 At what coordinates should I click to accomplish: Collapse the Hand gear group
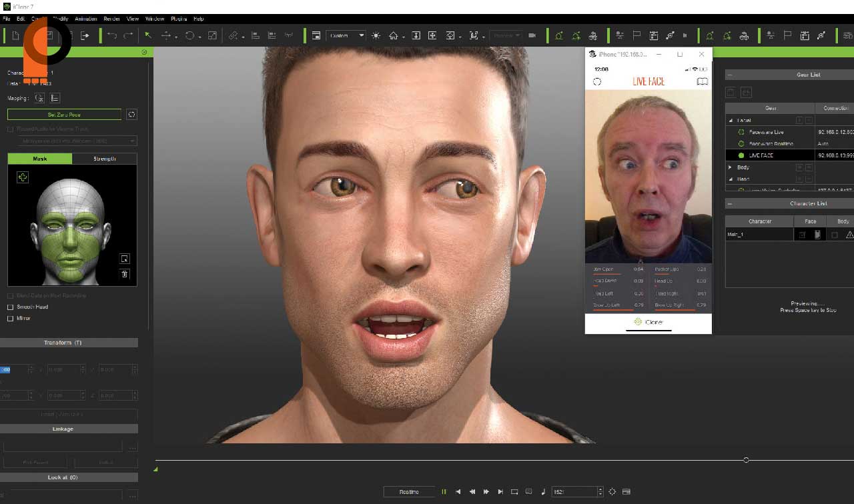point(730,179)
